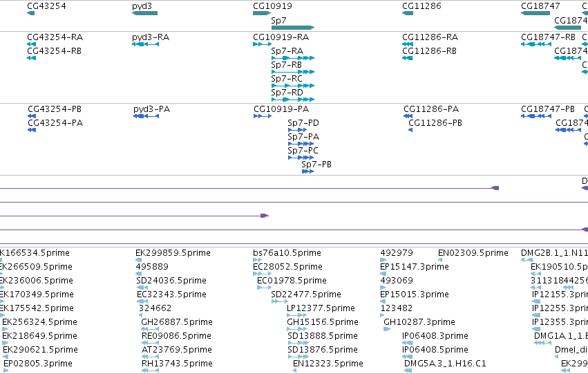
Task: Select the 493069 feature label
Action: coord(397,281)
